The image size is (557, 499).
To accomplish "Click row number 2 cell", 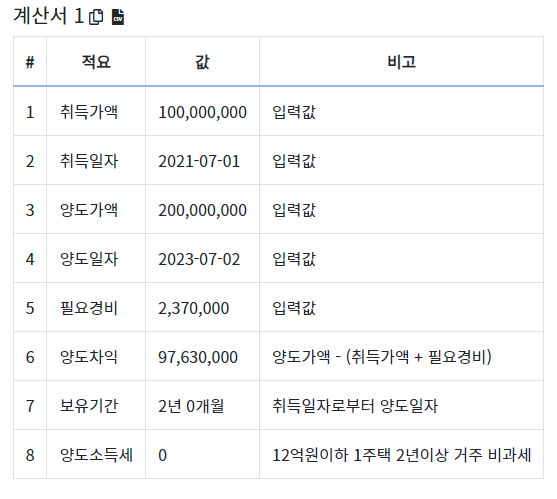I will (x=30, y=161).
